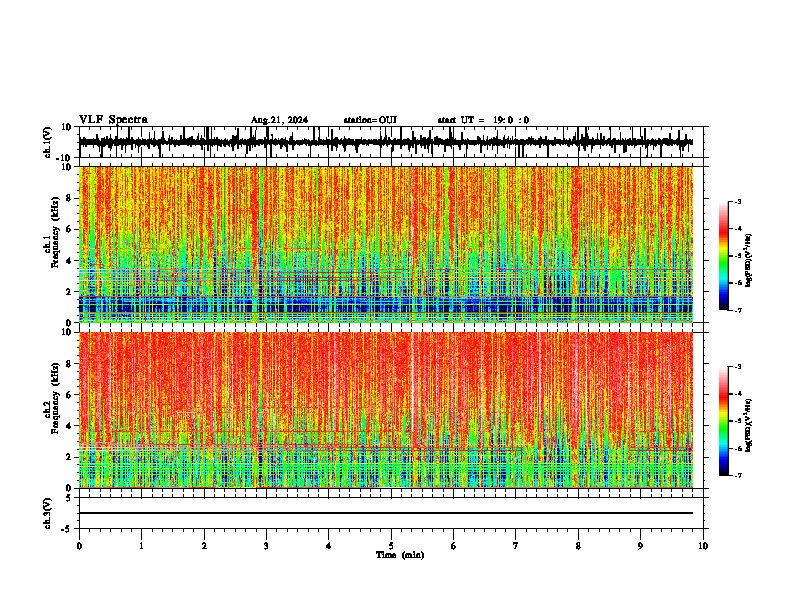Click the "-5" tick on ch.3(V) axis
792x612 pixels.
tap(67, 529)
